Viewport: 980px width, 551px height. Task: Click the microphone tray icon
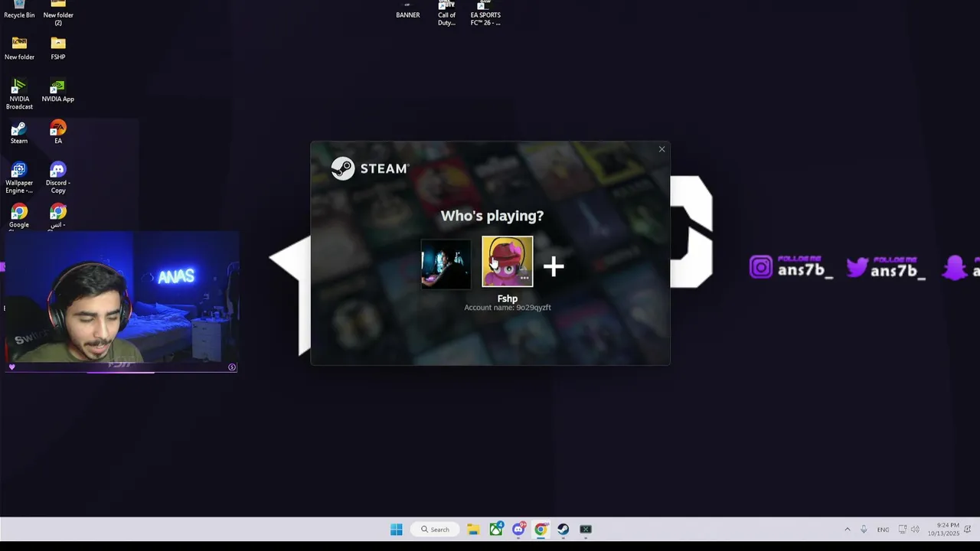864,530
